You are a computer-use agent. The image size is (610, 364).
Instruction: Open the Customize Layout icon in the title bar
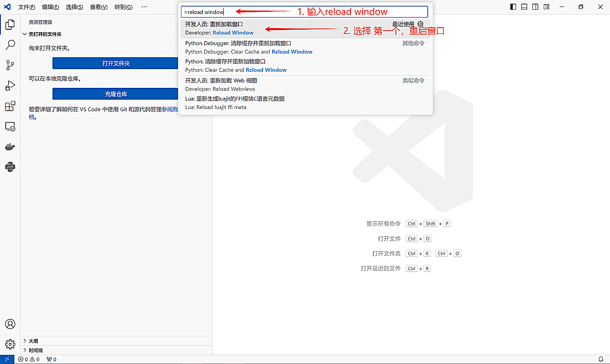(547, 7)
